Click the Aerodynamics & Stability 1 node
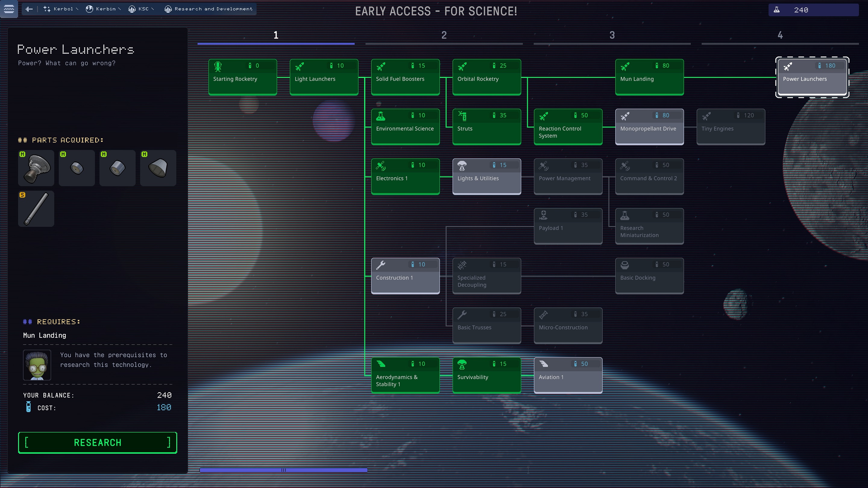This screenshot has width=868, height=488. coord(405,375)
